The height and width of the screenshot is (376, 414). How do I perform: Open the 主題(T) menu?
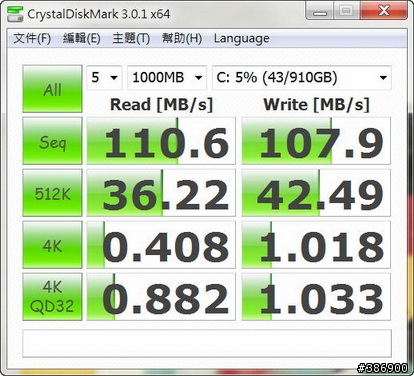click(x=131, y=38)
